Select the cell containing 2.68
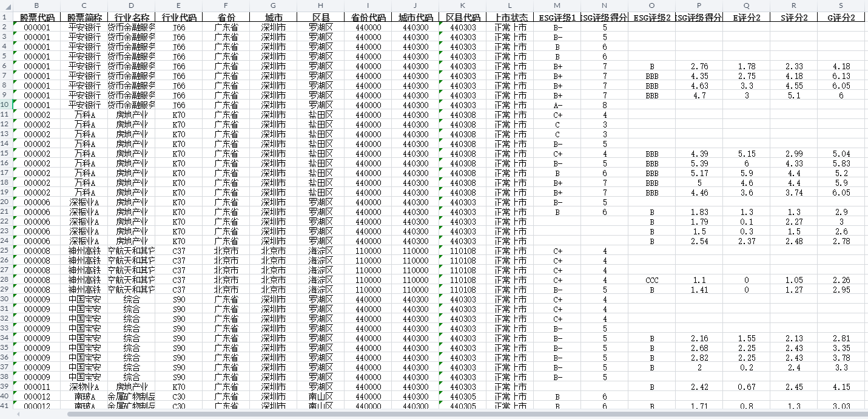Viewport: 868px width, 419px height. [x=699, y=348]
